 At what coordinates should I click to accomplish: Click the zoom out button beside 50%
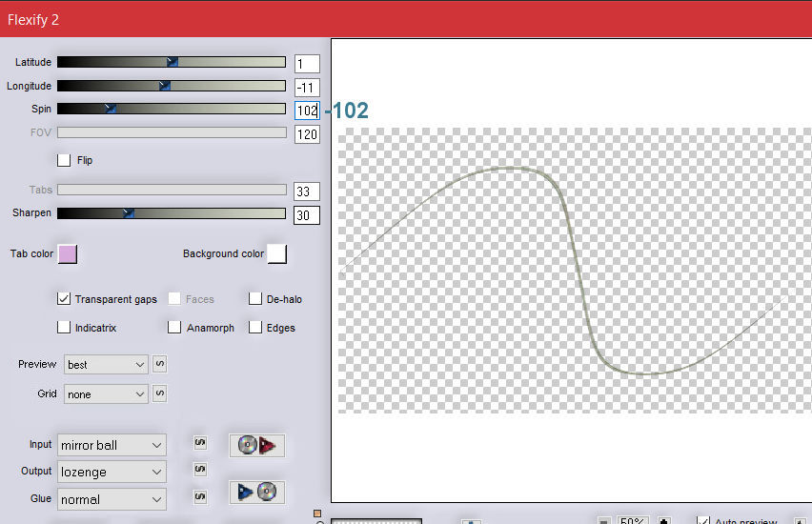coord(603,520)
